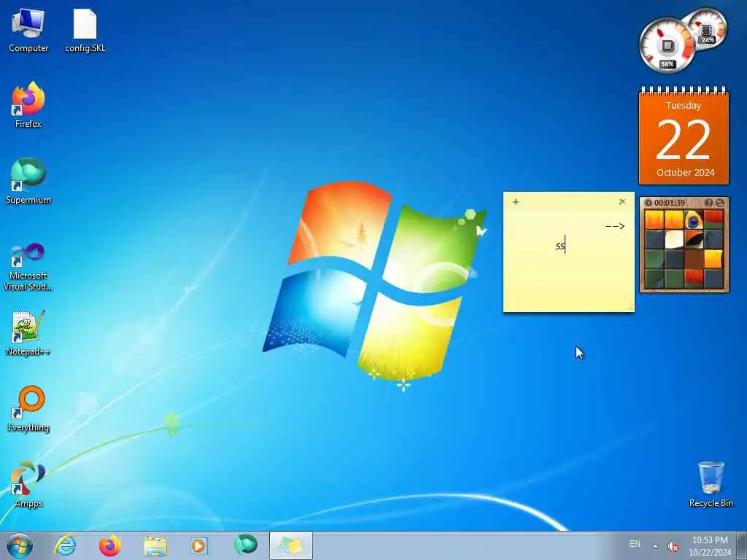Show hidden tray icons arrow
747x560 pixels.
point(656,547)
